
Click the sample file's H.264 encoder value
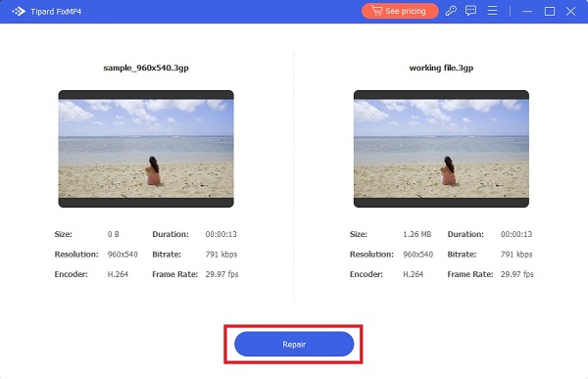click(x=118, y=274)
